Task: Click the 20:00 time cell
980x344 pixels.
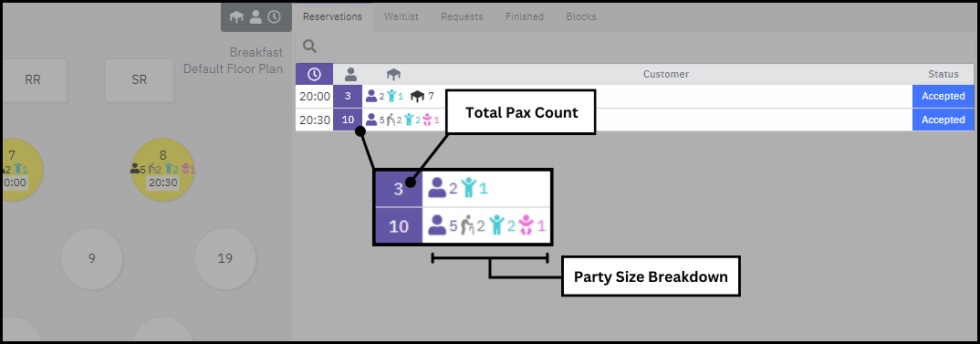Action: coord(315,97)
